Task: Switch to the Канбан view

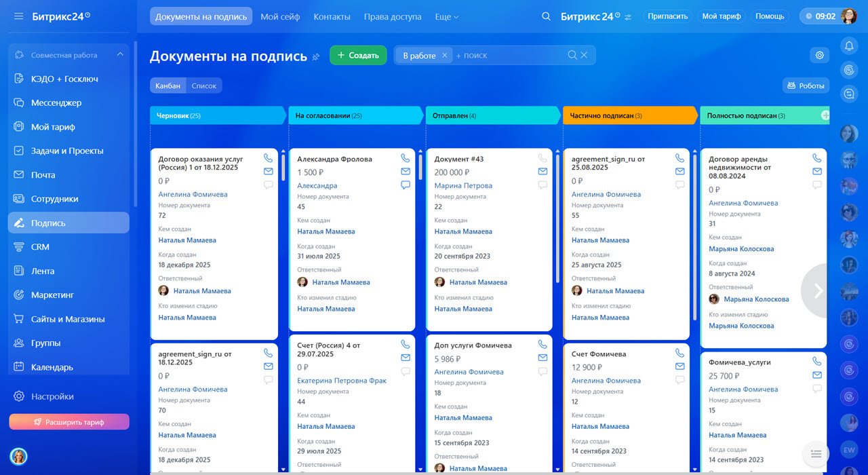Action: coord(167,85)
